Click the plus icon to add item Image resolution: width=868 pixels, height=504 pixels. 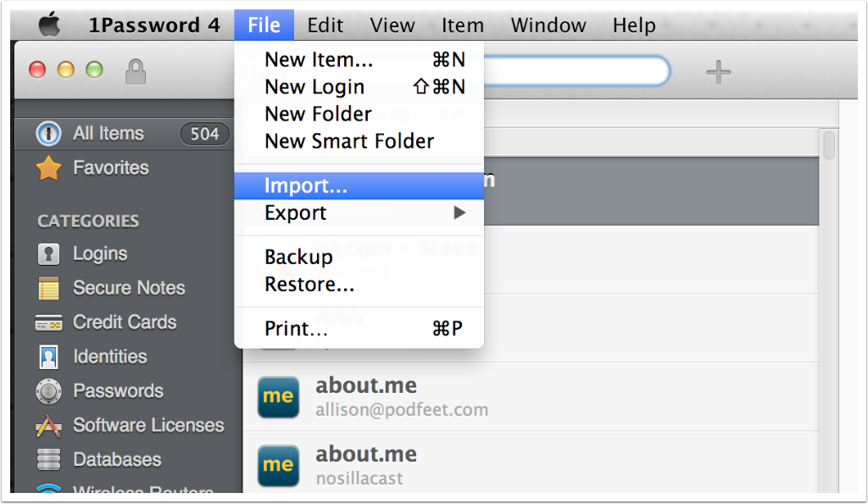point(718,73)
